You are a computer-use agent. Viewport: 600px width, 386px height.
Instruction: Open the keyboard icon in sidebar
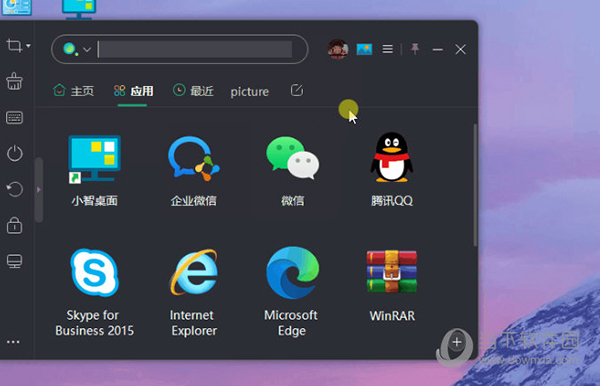[x=15, y=117]
